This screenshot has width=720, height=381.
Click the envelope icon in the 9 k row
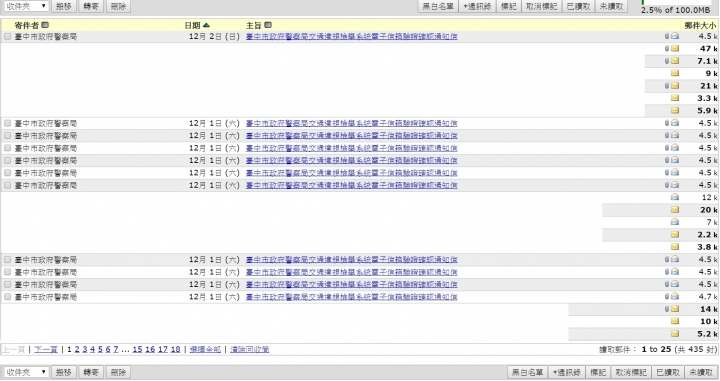point(675,73)
